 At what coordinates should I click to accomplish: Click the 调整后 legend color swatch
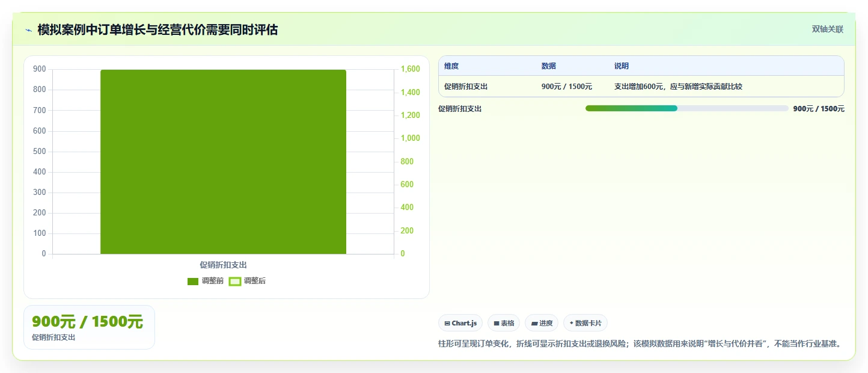(x=235, y=281)
